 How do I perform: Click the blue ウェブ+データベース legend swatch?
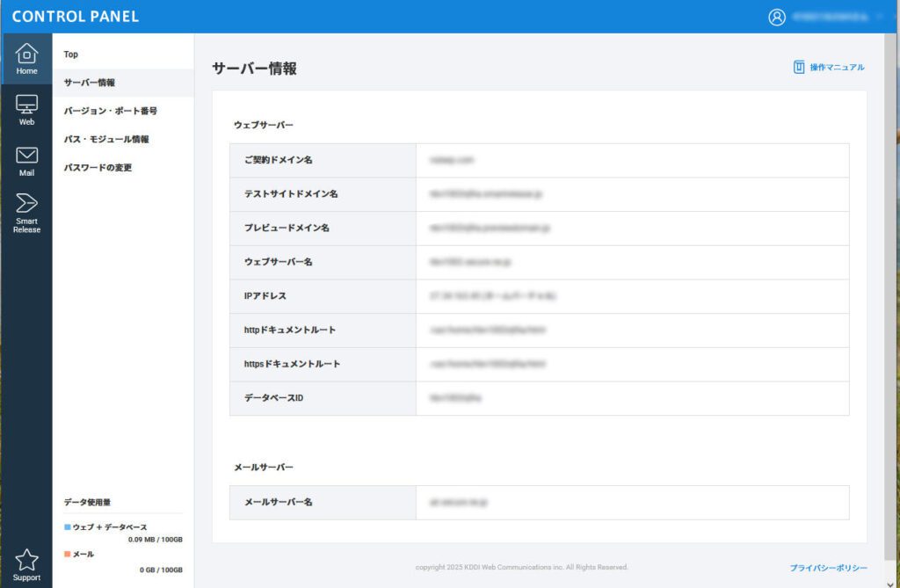[x=67, y=527]
